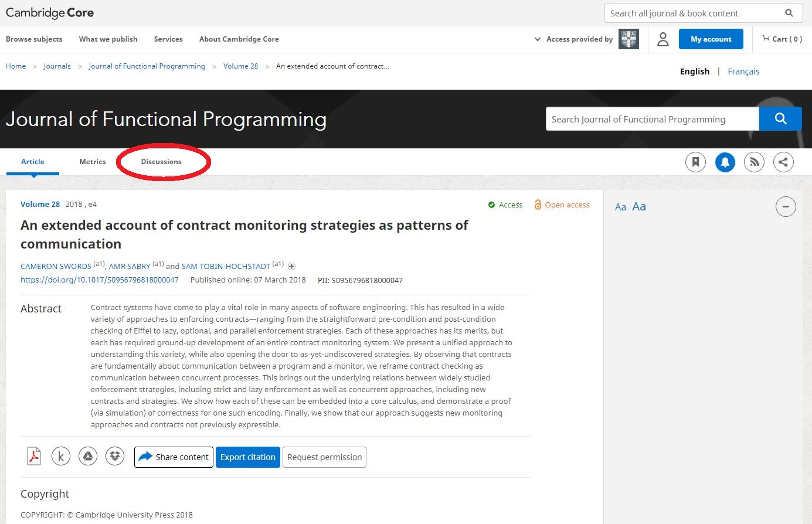Image resolution: width=812 pixels, height=524 pixels.
Task: Open author Cameron Swords link
Action: (x=56, y=266)
